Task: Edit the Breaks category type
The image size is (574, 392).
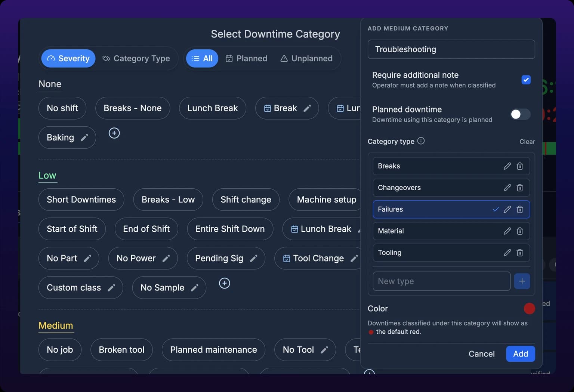Action: point(507,166)
